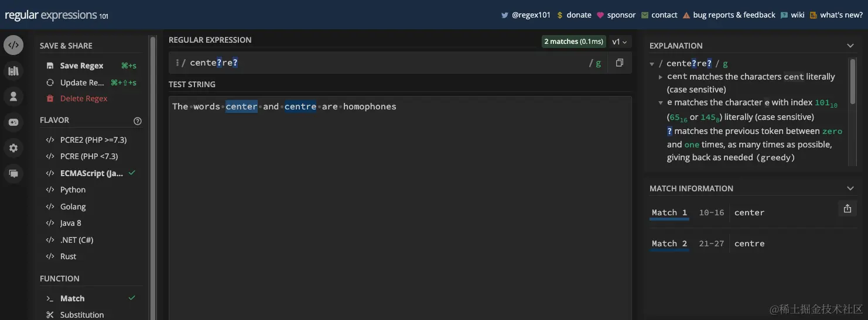
Task: Open the regex quiz gamepad icon
Action: 13,122
